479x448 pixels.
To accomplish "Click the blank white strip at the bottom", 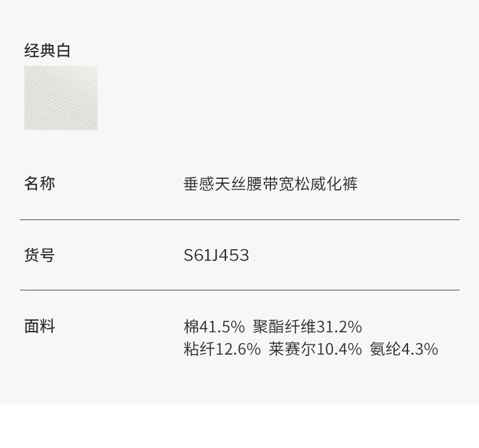I will [x=239, y=426].
